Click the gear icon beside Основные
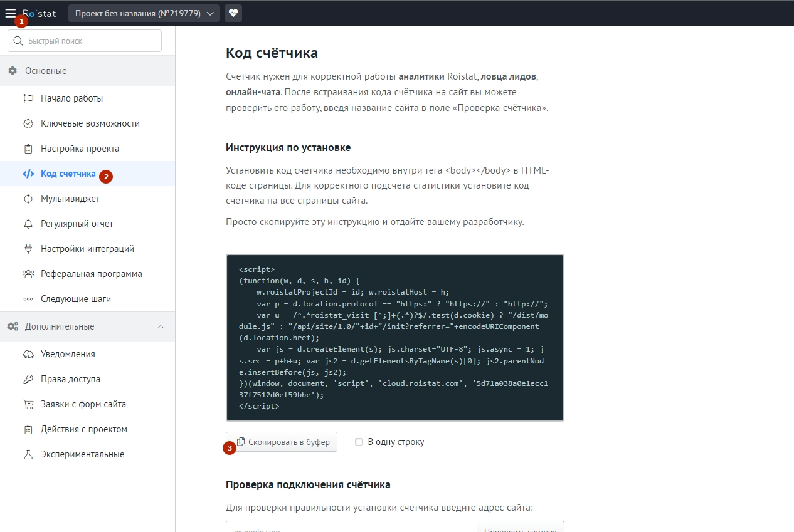This screenshot has width=794, height=532. [x=13, y=71]
